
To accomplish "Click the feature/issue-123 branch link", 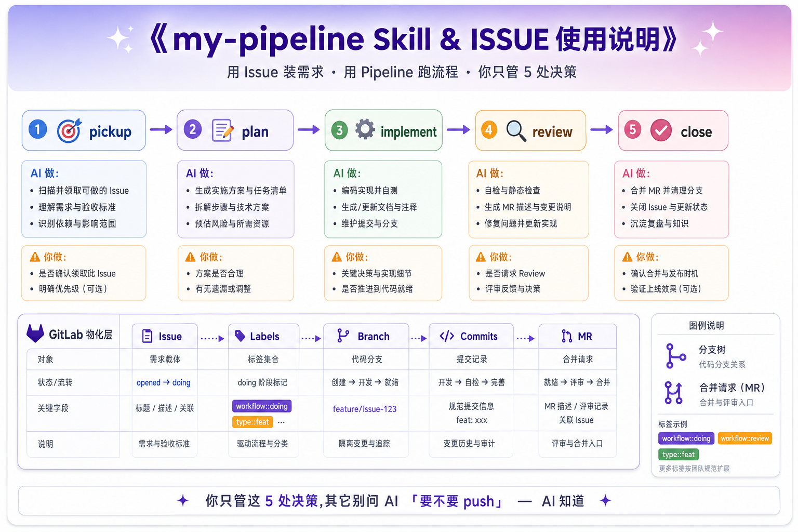I will pyautogui.click(x=365, y=409).
